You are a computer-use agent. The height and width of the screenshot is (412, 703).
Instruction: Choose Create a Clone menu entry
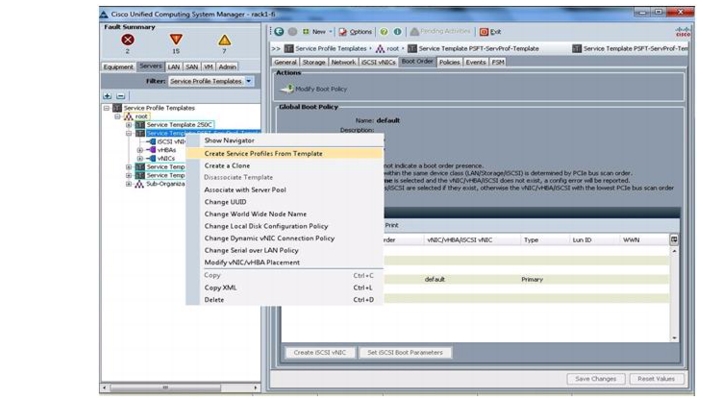[x=227, y=165]
